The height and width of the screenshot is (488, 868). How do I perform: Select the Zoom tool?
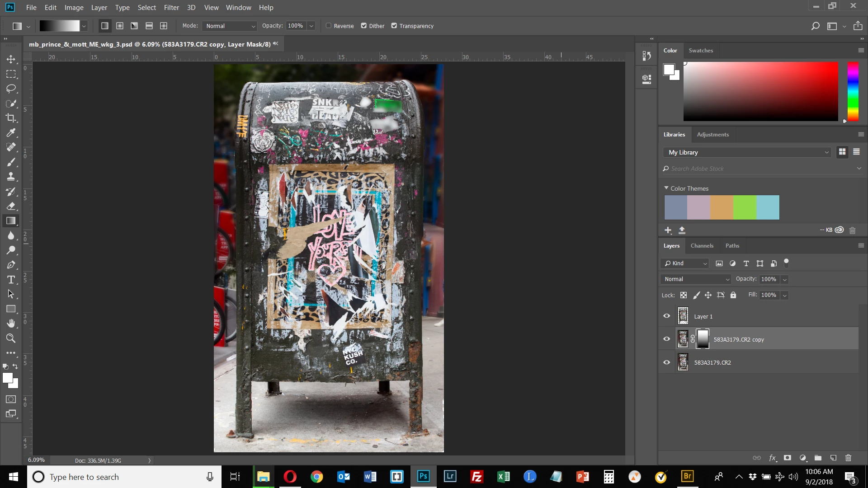coord(11,338)
